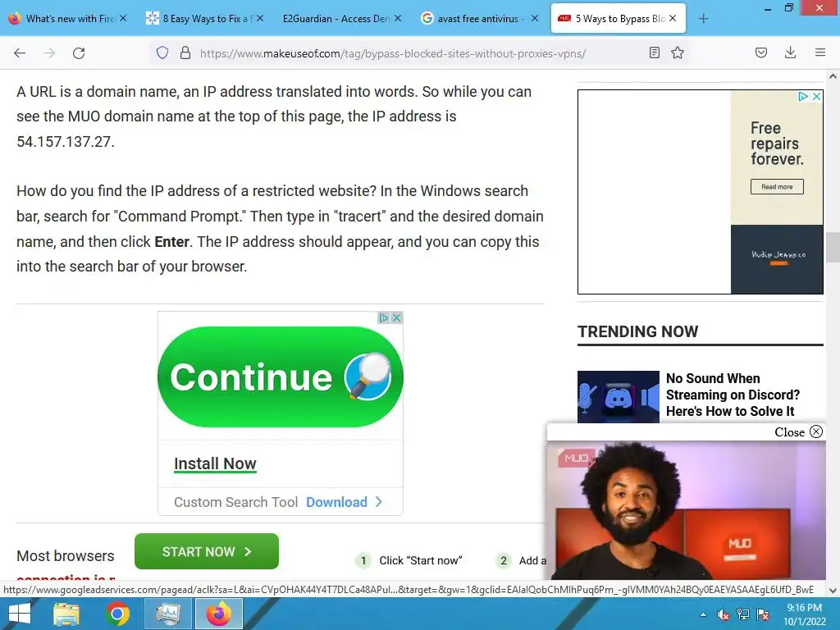840x630 pixels.
Task: Click the Action Center flag tray icon
Action: [x=763, y=614]
